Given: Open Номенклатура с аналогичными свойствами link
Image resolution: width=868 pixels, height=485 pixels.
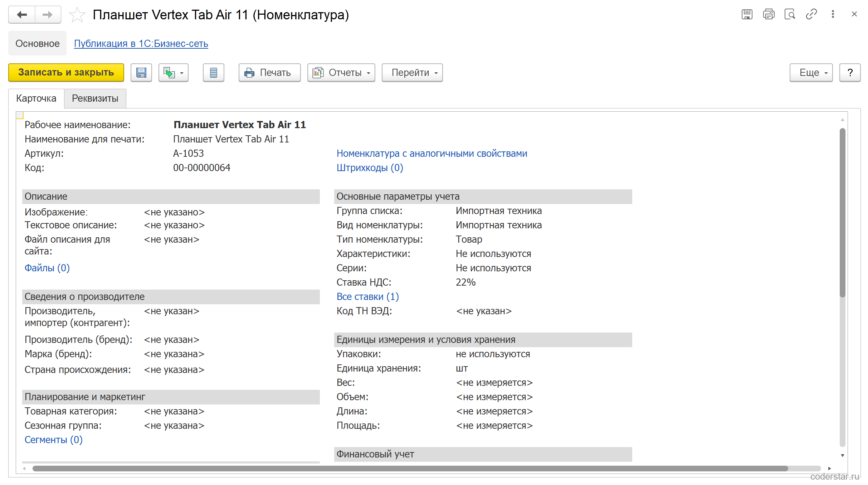Looking at the screenshot, I should (432, 154).
